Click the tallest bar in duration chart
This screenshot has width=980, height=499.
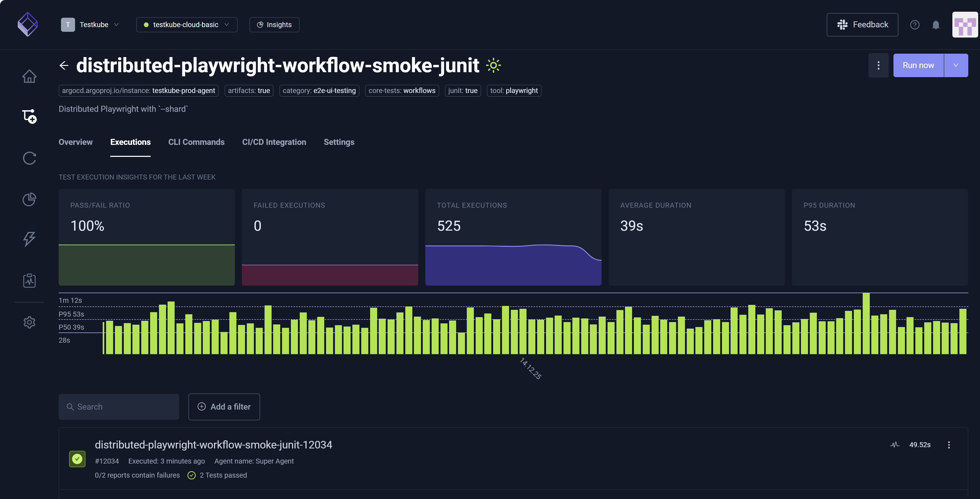866,323
